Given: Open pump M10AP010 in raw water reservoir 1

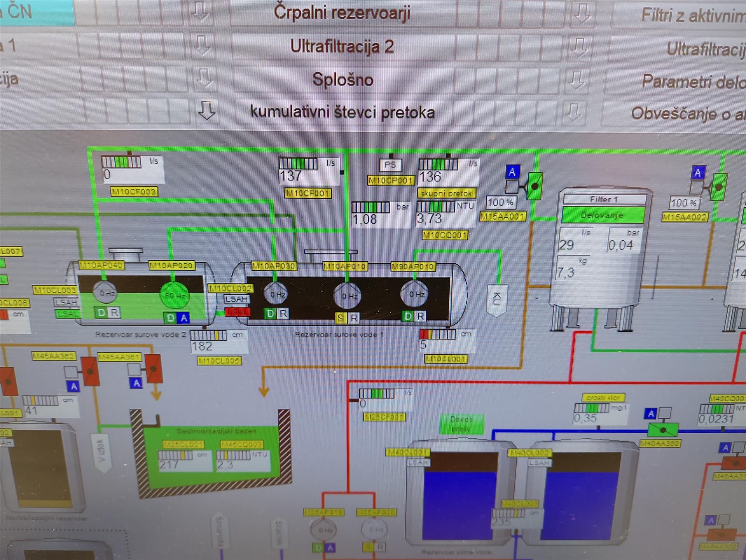Looking at the screenshot, I should pyautogui.click(x=347, y=296).
